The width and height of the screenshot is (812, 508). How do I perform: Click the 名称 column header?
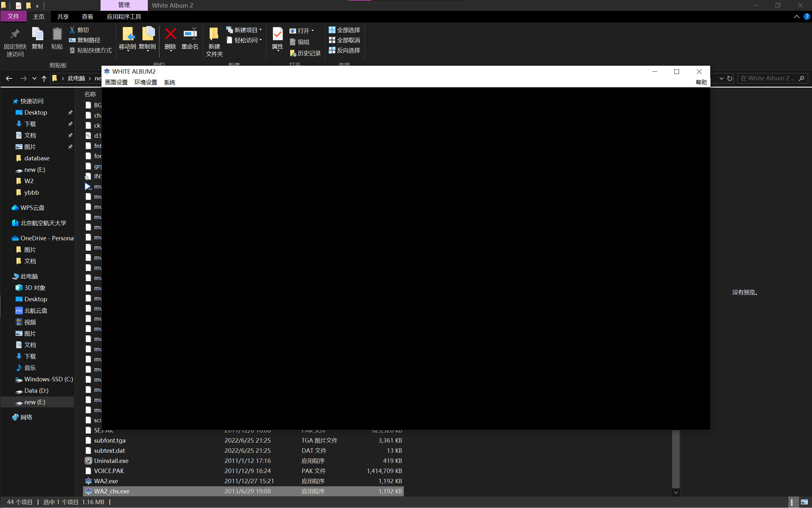click(x=90, y=94)
